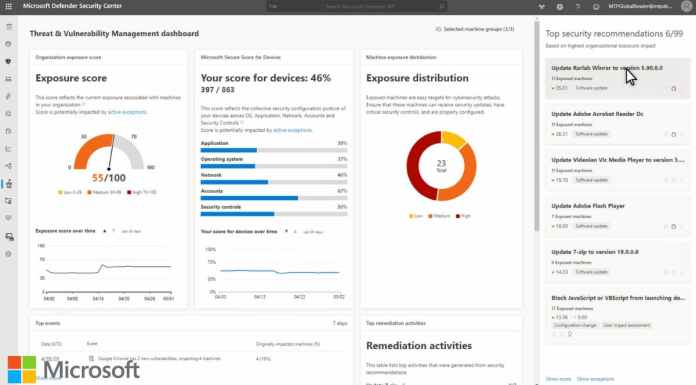Click the Show more link below recommendations
696x385 pixels.
558,379
